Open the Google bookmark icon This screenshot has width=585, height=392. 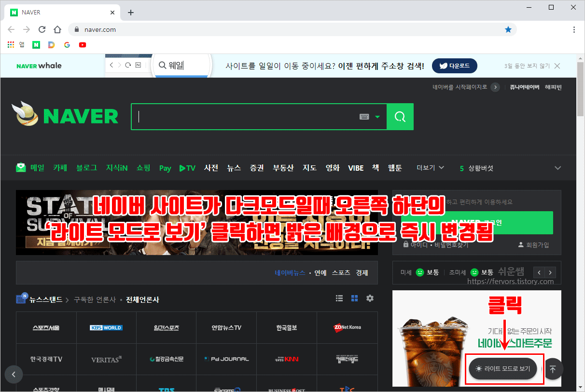67,45
